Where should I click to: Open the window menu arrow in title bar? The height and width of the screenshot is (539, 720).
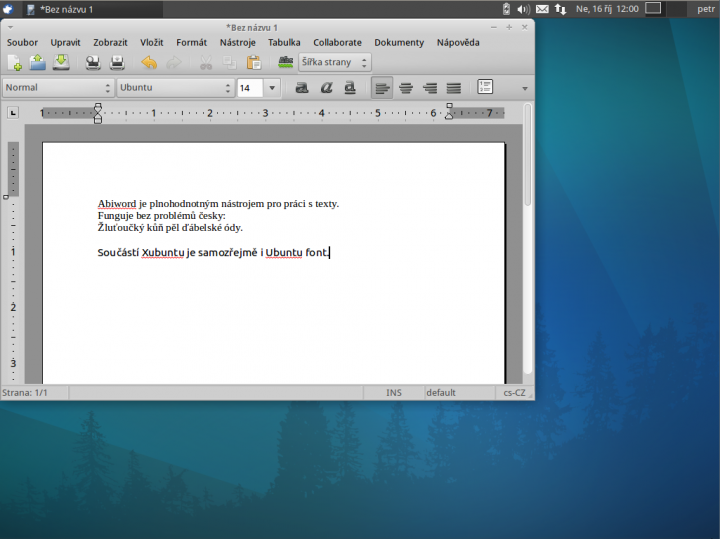pyautogui.click(x=10, y=28)
